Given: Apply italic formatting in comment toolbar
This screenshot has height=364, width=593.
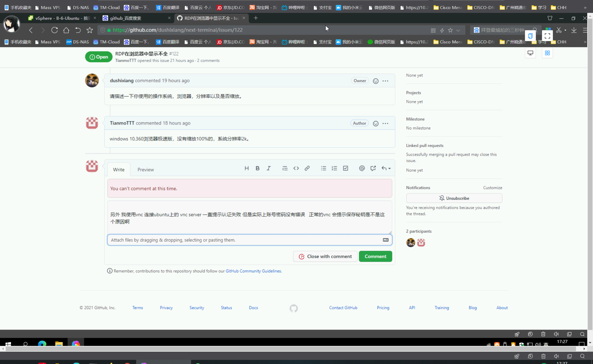Looking at the screenshot, I should (268, 168).
